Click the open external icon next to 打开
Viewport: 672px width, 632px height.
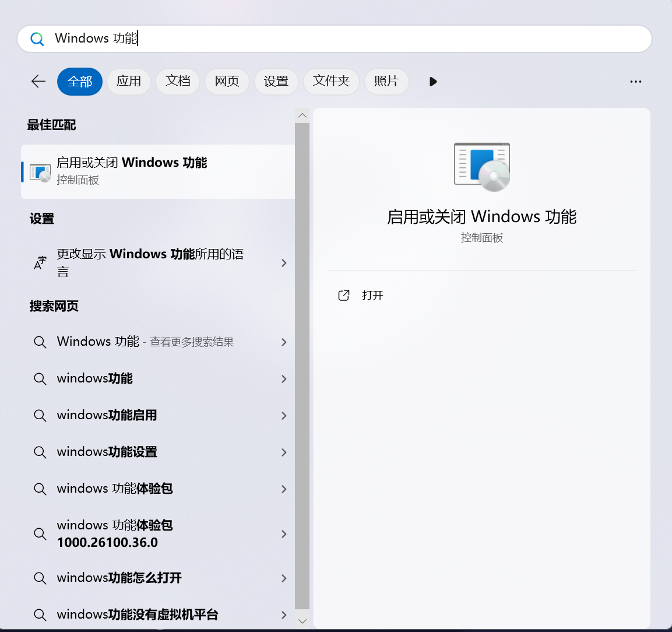pos(344,296)
